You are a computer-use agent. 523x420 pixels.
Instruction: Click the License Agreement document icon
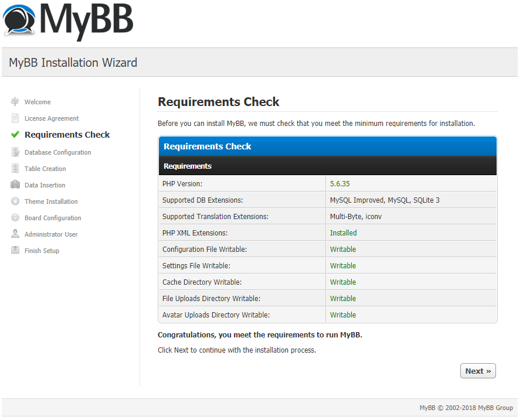(15, 118)
